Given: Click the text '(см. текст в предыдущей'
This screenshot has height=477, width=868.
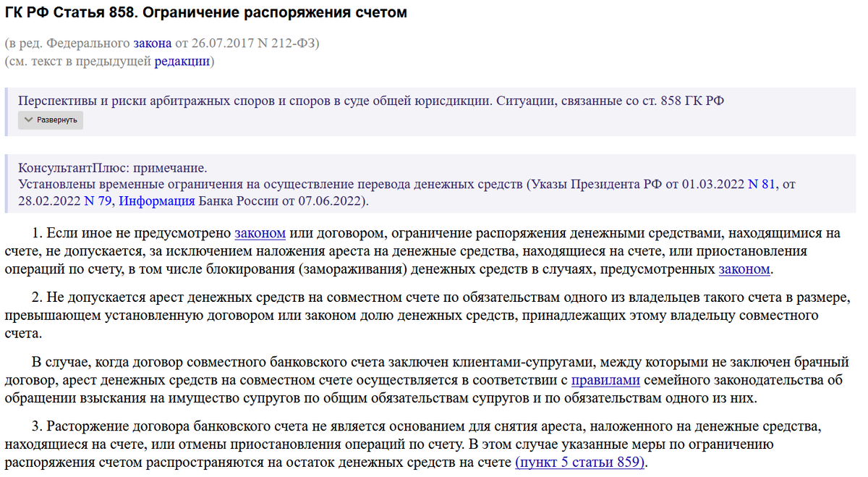Looking at the screenshot, I should 78,62.
